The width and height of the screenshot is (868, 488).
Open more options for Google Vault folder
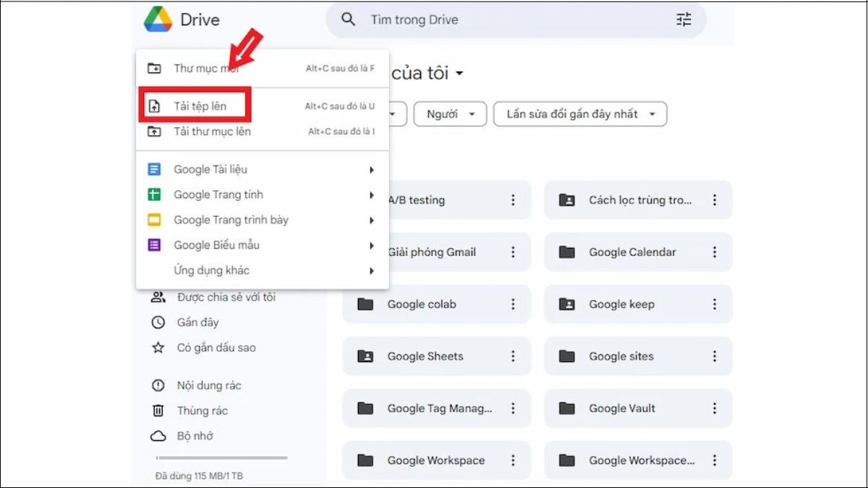715,408
